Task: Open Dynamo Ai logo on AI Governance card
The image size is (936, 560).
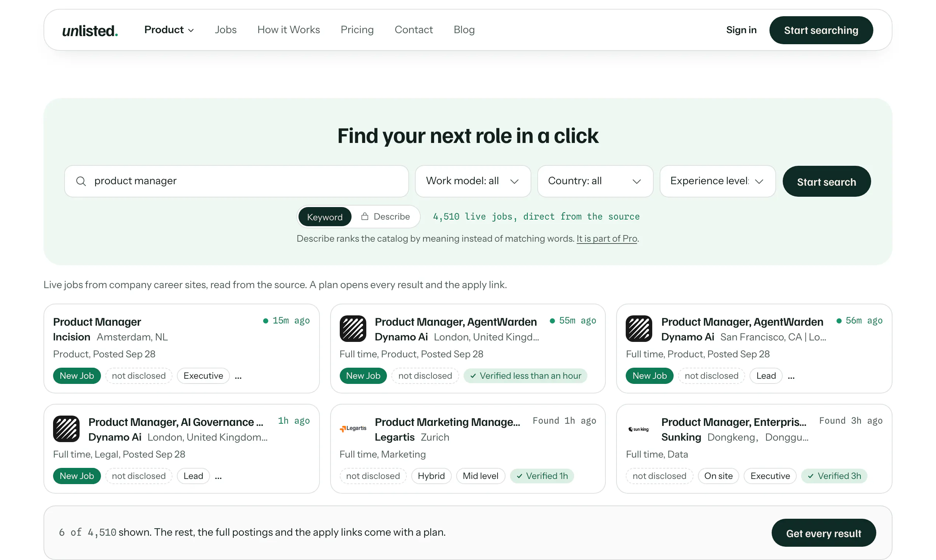Action: coord(66,429)
